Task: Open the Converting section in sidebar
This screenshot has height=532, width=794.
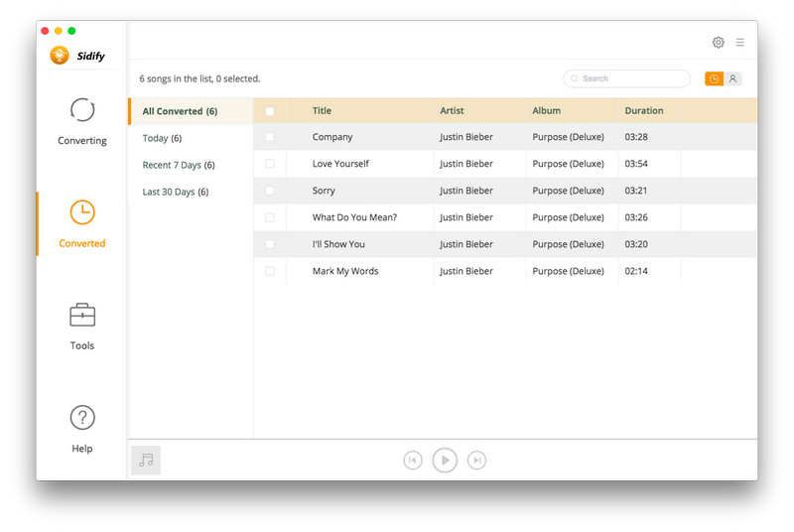Action: pos(82,121)
